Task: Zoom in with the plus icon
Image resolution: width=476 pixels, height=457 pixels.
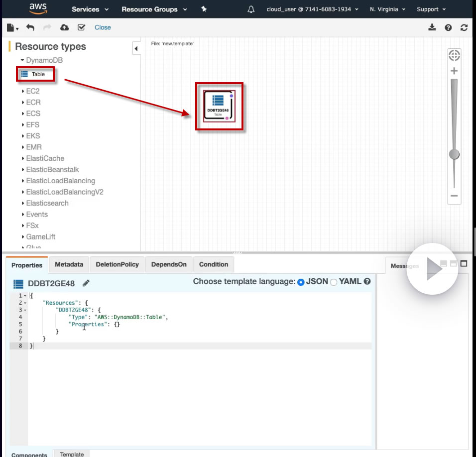Action: click(x=454, y=71)
